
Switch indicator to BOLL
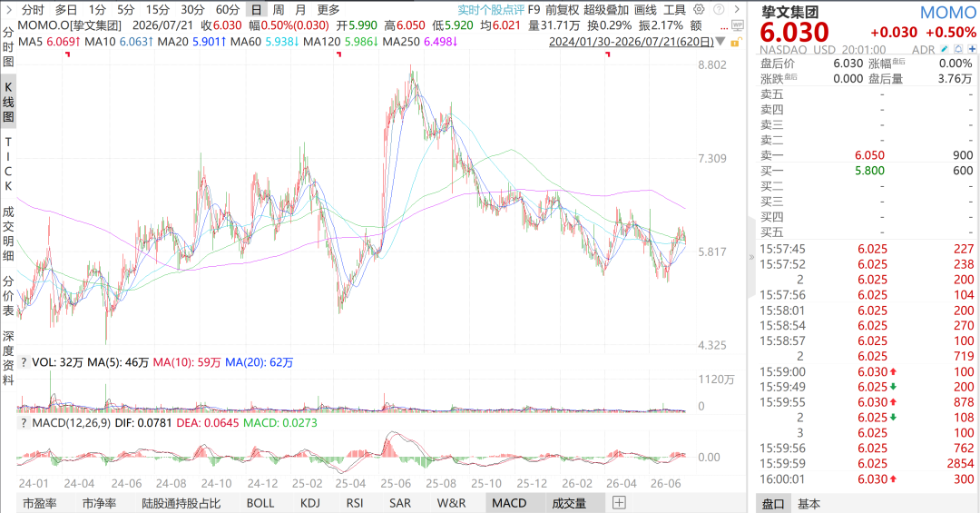click(x=260, y=503)
